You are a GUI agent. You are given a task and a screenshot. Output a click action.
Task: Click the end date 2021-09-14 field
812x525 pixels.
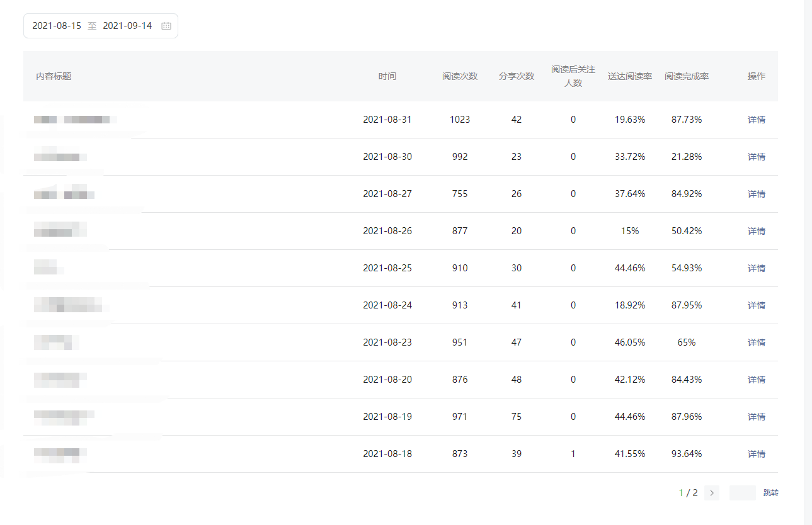[x=127, y=26]
